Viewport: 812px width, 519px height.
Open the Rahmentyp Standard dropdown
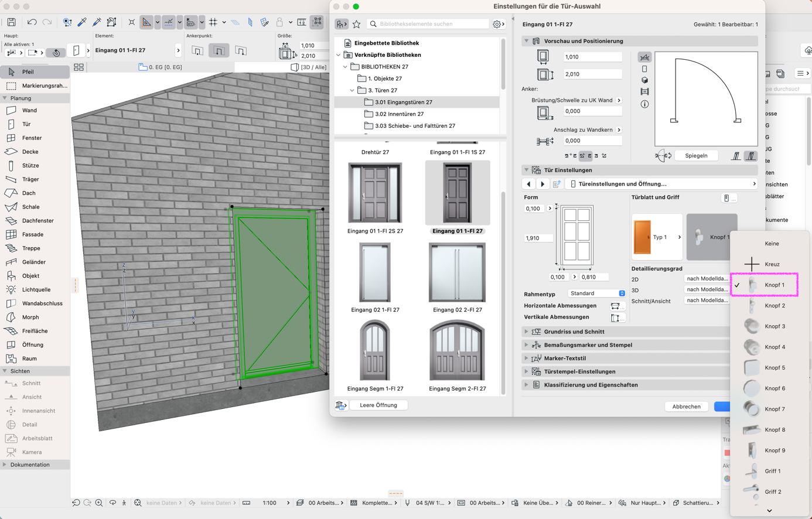596,293
